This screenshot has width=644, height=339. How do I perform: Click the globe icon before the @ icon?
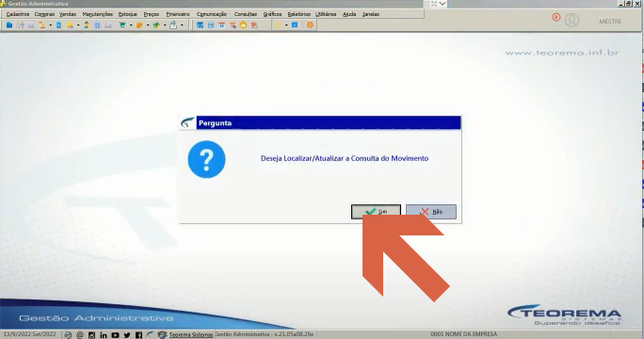68,335
